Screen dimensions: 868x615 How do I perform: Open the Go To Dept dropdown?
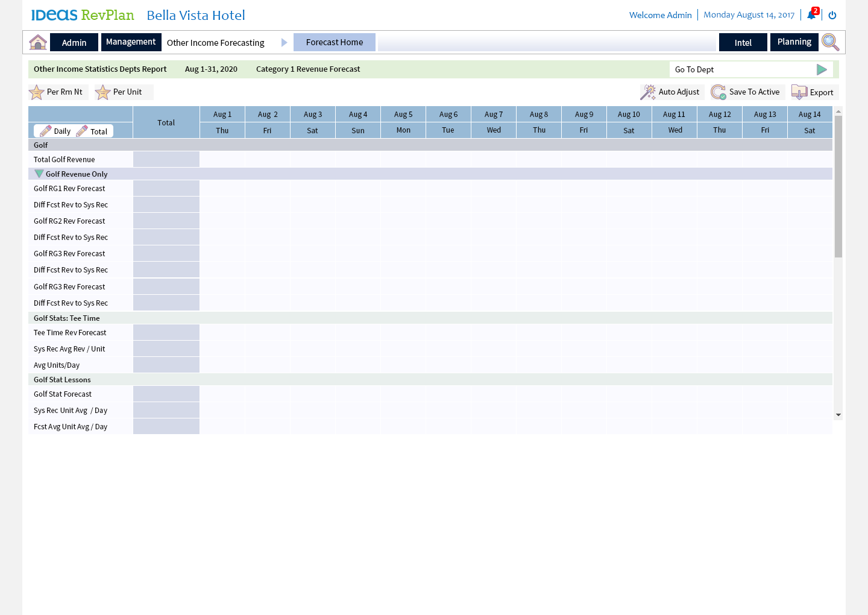pos(741,69)
